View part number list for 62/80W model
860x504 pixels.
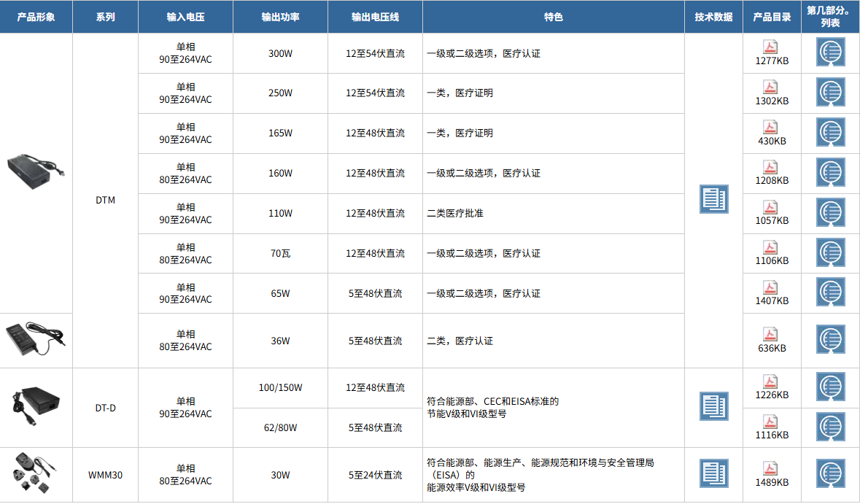click(830, 427)
